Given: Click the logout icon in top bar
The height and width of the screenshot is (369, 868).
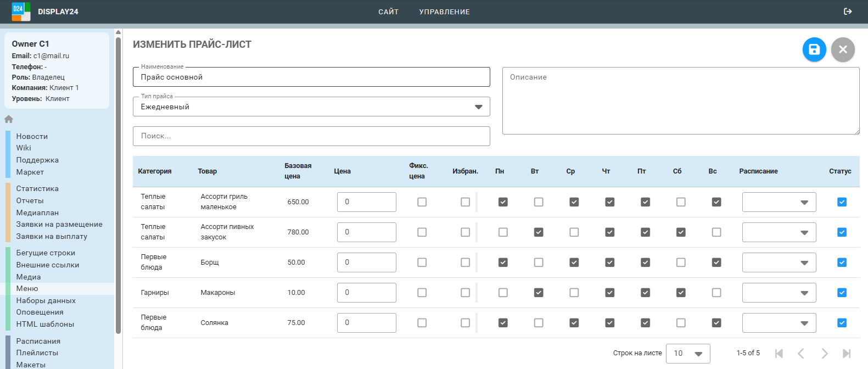Looking at the screenshot, I should click(848, 12).
